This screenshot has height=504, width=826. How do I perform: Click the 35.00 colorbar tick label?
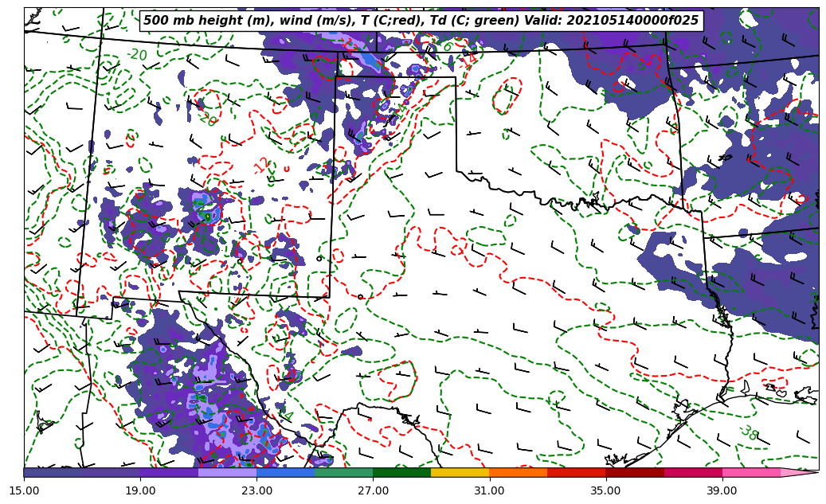coord(605,490)
